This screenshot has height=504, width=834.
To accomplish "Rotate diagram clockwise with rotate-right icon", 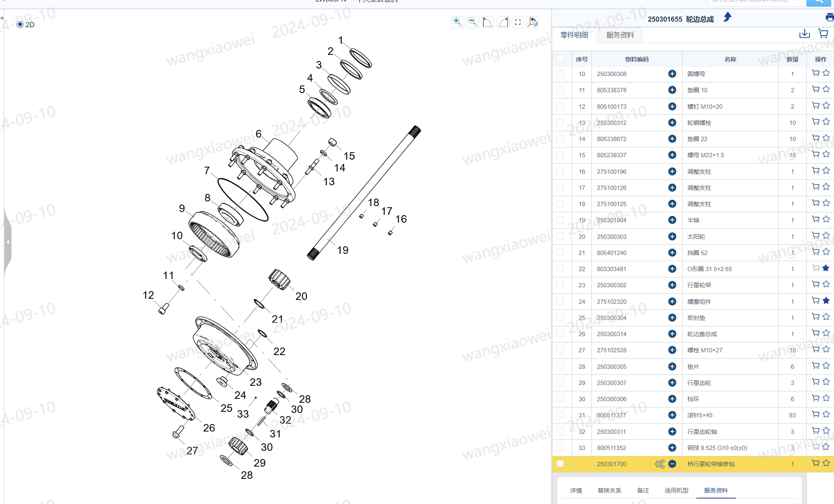I will 503,22.
